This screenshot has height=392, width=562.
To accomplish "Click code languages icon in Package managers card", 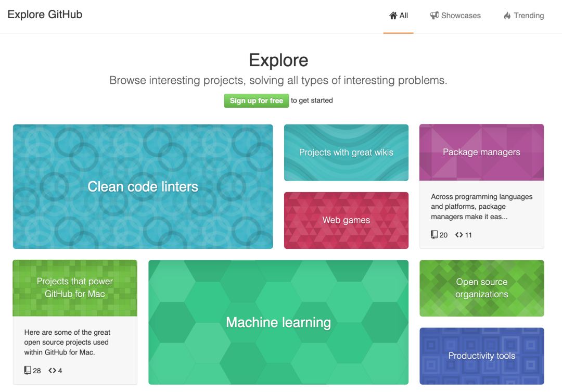I will 459,235.
